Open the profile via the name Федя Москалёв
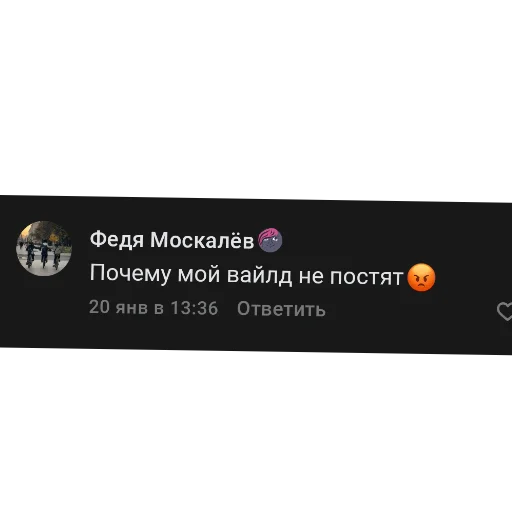This screenshot has height=512, width=512. point(172,239)
